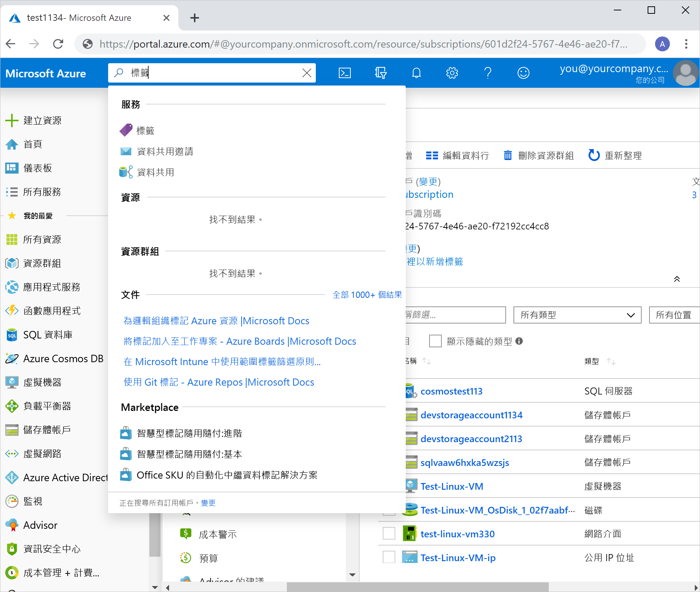The image size is (700, 592).
Task: Select the 資料共用邀請 service result
Action: click(156, 151)
